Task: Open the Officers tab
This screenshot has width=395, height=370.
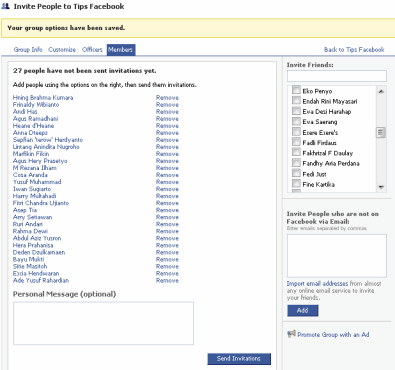Action: 92,50
